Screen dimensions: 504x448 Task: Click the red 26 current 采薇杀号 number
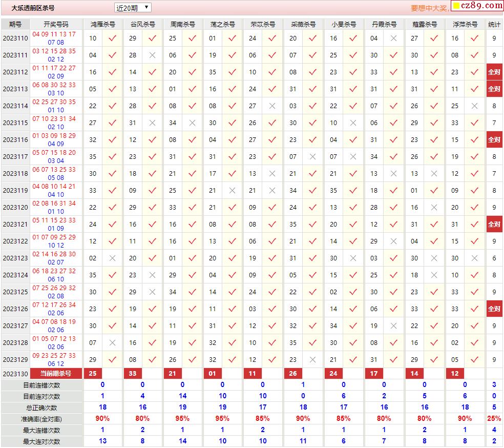(293, 374)
